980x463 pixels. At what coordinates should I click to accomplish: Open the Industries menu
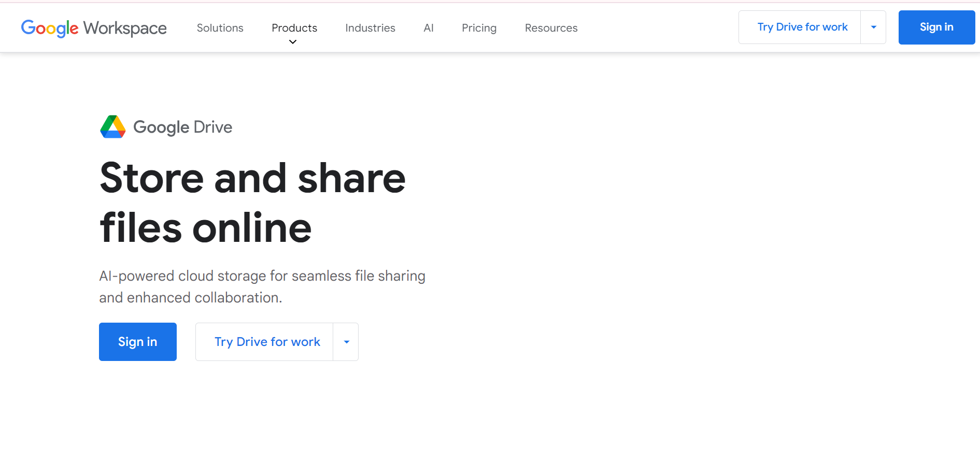pos(370,28)
